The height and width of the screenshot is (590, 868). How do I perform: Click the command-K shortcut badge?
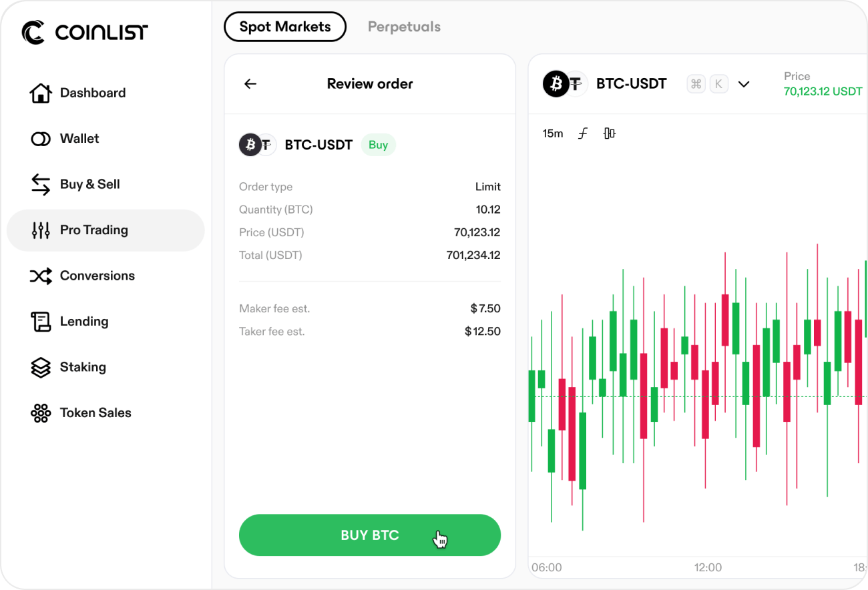coord(707,84)
